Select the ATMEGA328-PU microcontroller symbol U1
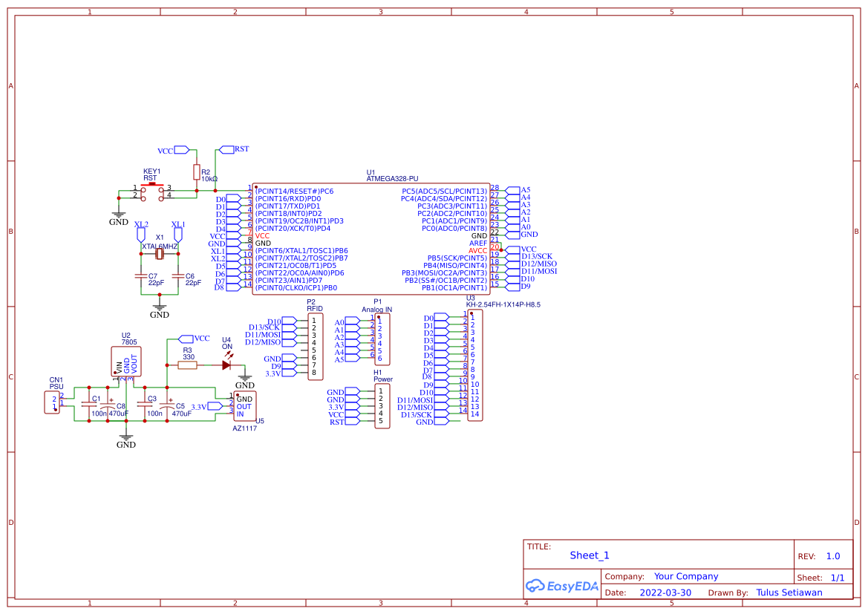The width and height of the screenshot is (868, 614). pyautogui.click(x=371, y=238)
